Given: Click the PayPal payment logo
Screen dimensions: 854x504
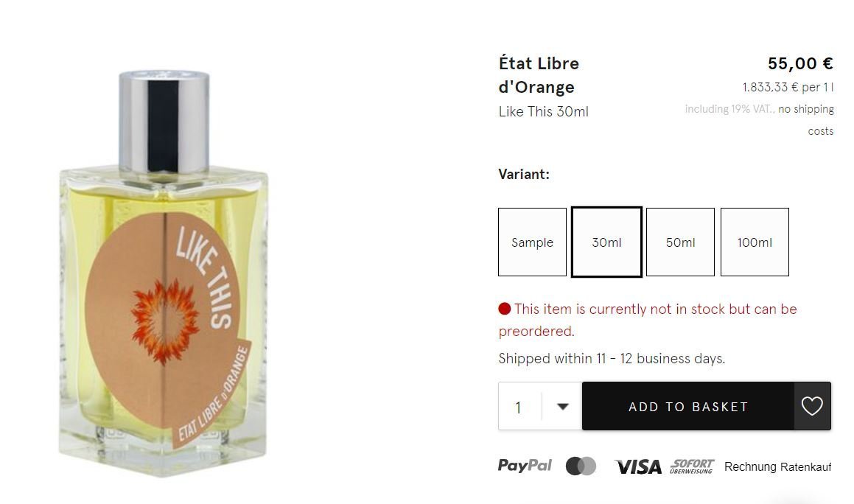Looking at the screenshot, I should point(525,466).
